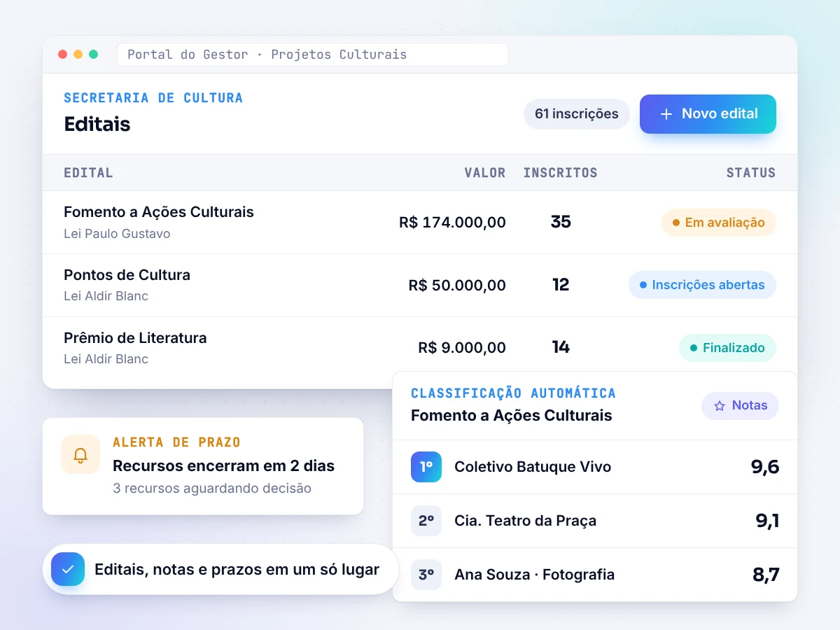Image resolution: width=840 pixels, height=630 pixels.
Task: Click the yellow minimize window dot
Action: click(78, 55)
